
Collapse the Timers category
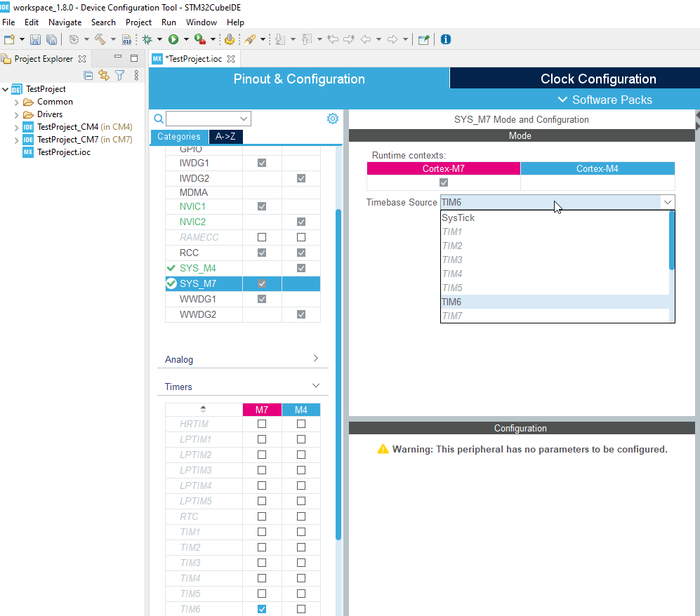(x=316, y=385)
